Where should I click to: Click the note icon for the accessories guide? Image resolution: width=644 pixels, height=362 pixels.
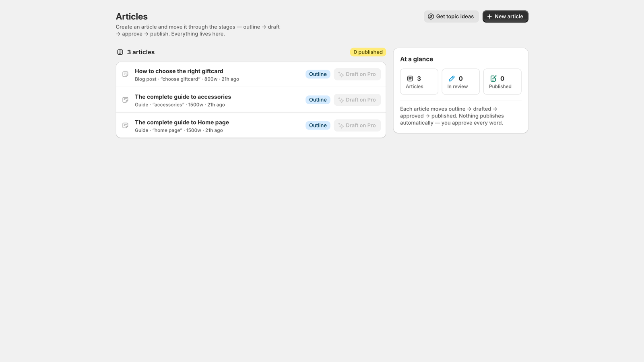point(126,100)
